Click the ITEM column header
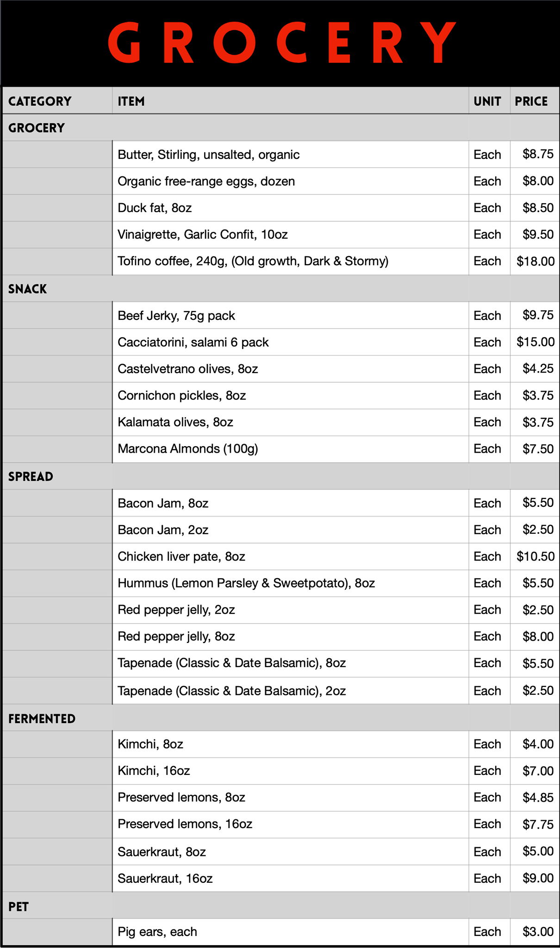 click(131, 101)
